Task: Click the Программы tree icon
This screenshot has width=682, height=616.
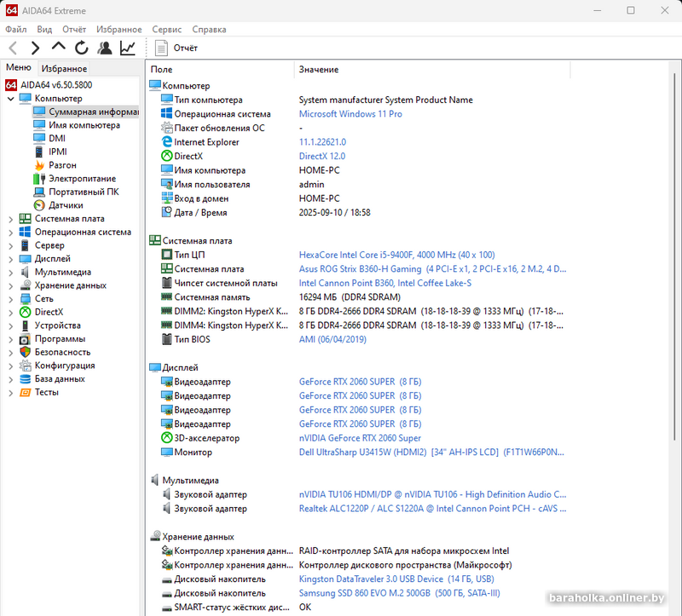Action: click(x=26, y=339)
